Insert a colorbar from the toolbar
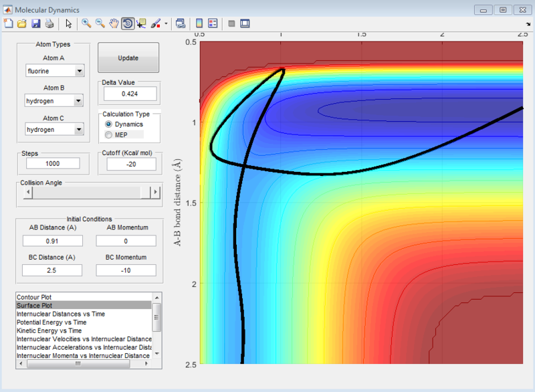The width and height of the screenshot is (535, 392). (x=199, y=23)
